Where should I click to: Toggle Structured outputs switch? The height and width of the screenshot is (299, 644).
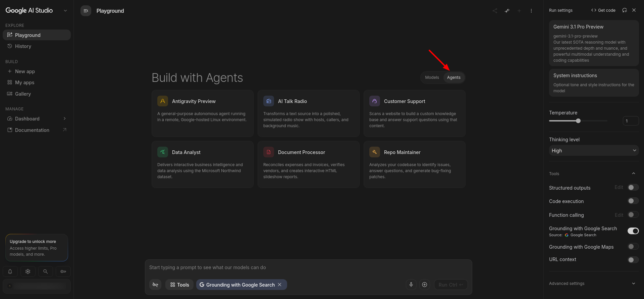633,187
